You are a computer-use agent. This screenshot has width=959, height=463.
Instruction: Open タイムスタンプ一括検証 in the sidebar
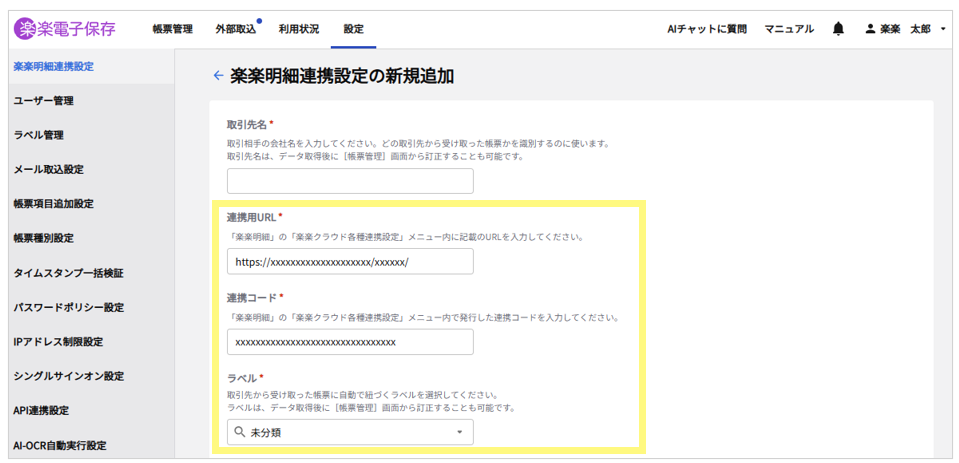pos(68,272)
